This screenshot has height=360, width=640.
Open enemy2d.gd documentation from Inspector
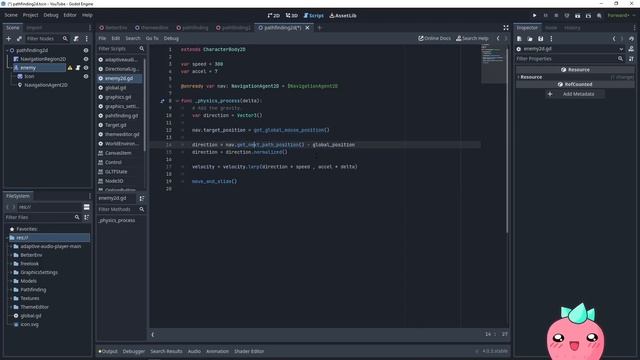coord(631,49)
